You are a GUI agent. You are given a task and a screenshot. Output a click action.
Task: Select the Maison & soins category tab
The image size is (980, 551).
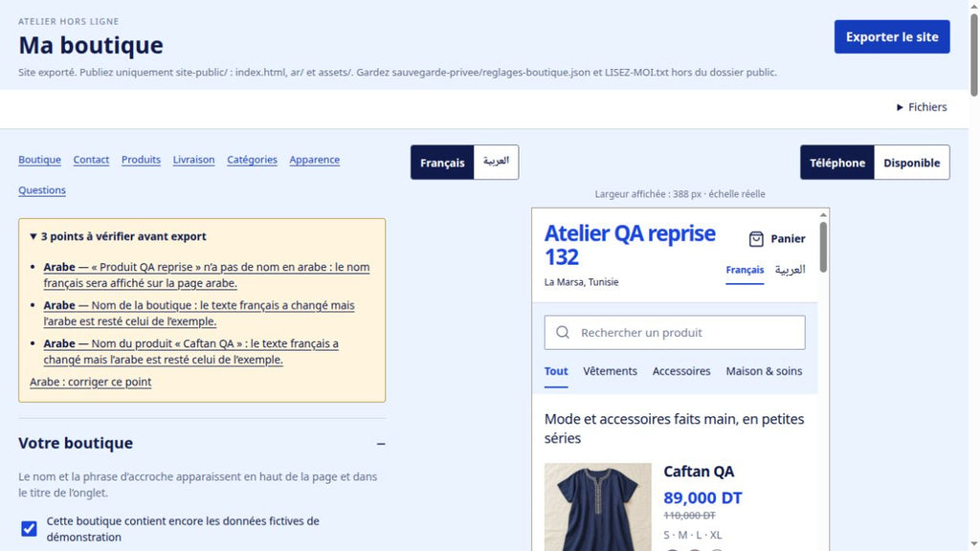pyautogui.click(x=764, y=372)
